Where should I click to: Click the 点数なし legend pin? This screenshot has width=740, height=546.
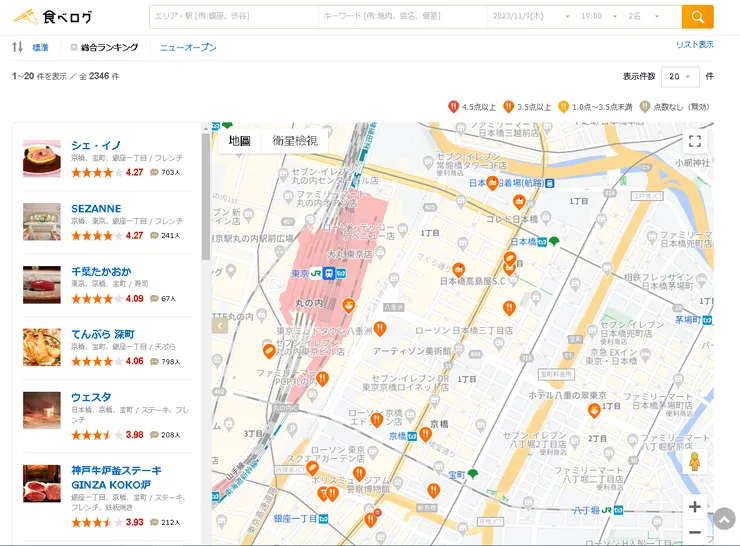click(x=645, y=107)
